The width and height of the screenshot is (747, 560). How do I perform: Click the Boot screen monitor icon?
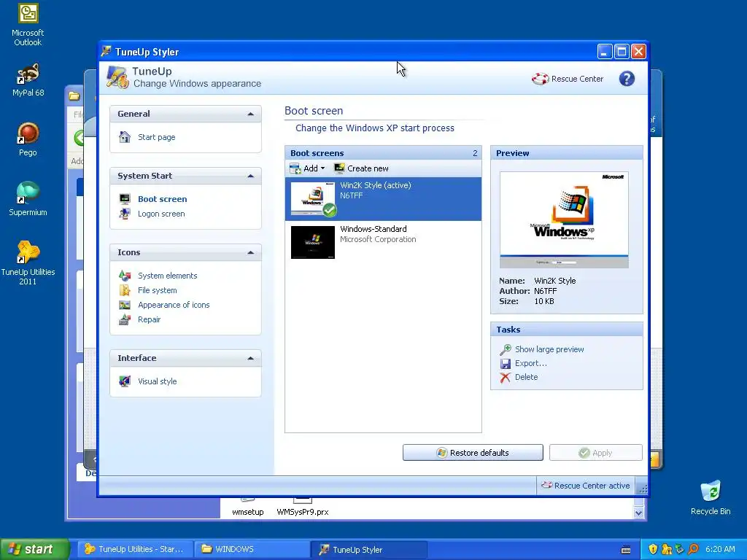coord(125,199)
